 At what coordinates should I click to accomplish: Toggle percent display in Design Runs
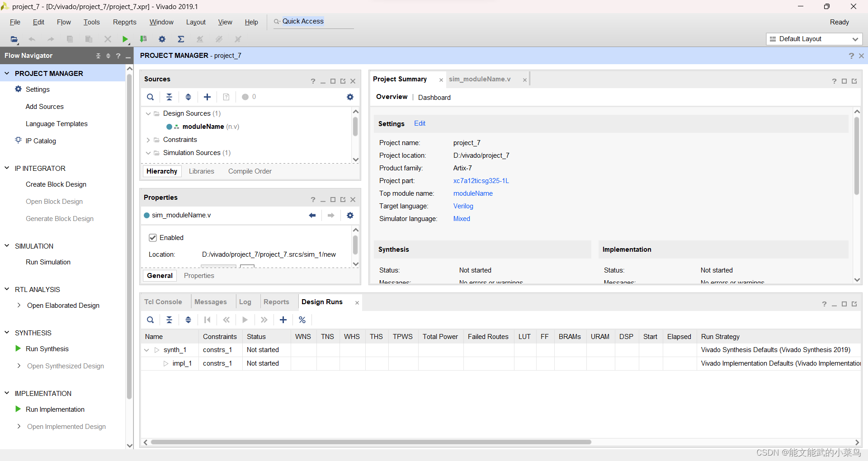coord(302,320)
